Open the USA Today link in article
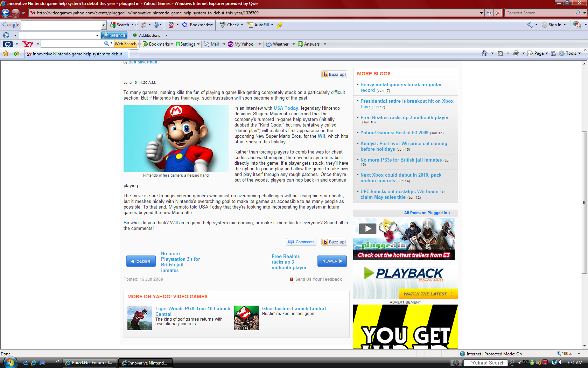This screenshot has height=368, width=588. click(286, 108)
